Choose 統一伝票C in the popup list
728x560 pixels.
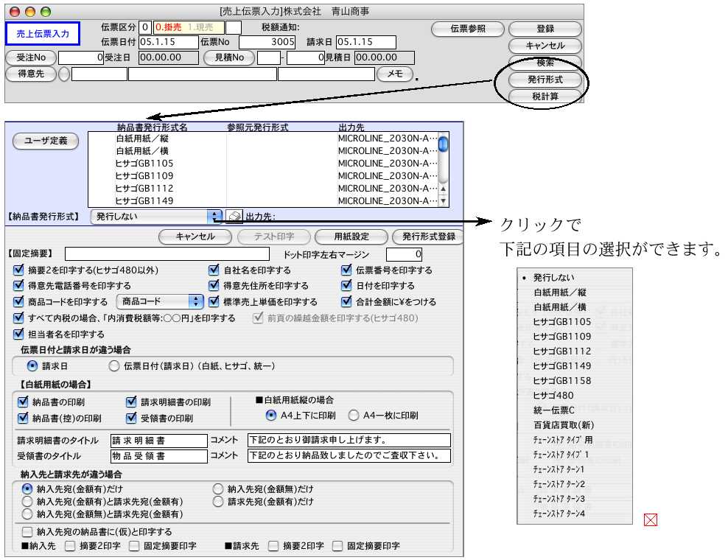(x=553, y=410)
